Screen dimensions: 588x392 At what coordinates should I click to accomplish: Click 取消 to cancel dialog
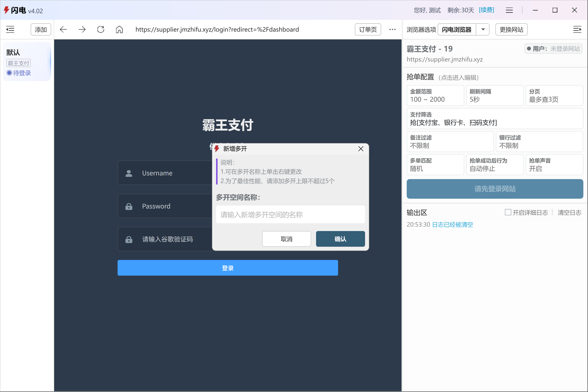coord(286,239)
